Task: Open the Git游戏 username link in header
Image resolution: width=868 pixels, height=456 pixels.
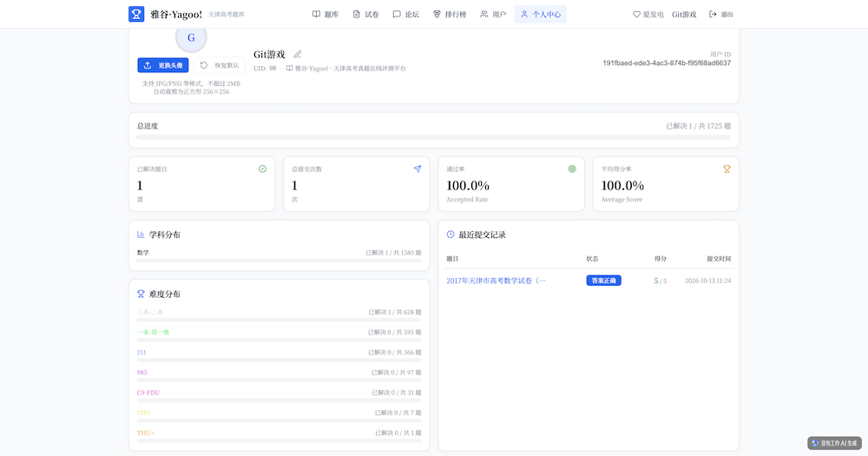Action: coord(684,15)
